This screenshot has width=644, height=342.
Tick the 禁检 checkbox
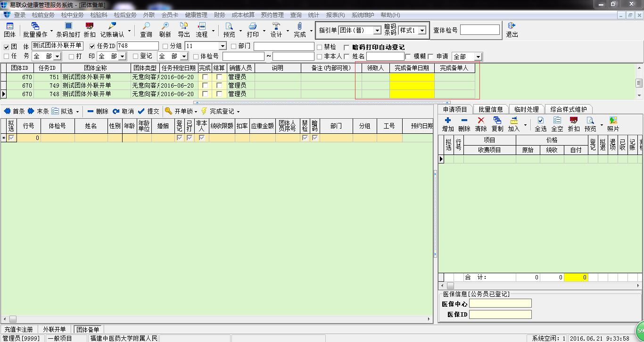[x=320, y=47]
